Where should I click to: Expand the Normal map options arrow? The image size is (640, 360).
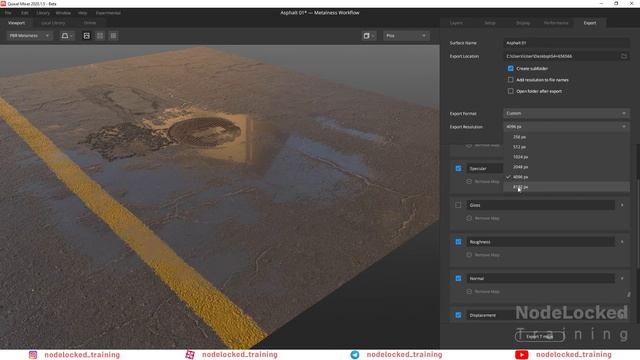[x=622, y=278]
